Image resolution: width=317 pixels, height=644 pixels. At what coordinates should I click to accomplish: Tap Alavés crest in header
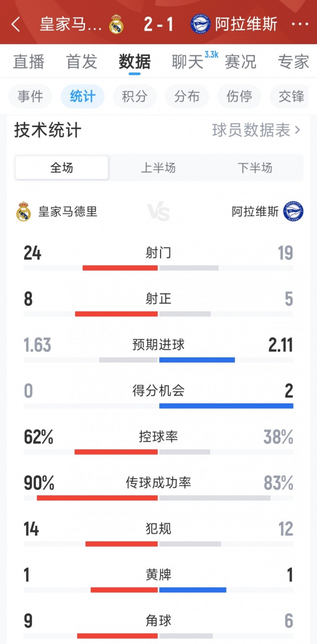pos(200,25)
